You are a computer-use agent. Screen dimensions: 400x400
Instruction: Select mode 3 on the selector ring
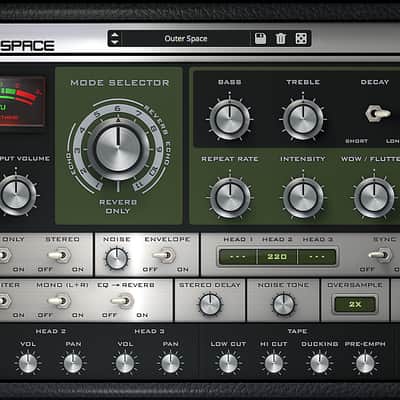tap(77, 150)
